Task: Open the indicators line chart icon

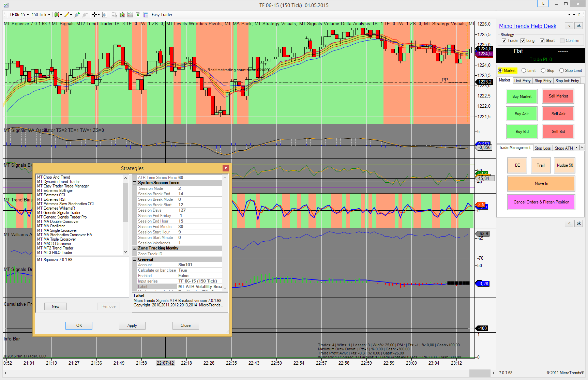Action: (x=130, y=15)
